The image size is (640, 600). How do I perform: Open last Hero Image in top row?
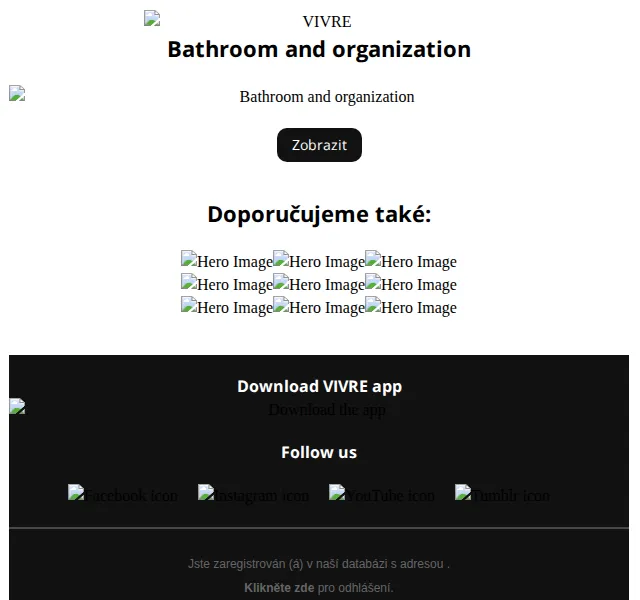coord(411,261)
